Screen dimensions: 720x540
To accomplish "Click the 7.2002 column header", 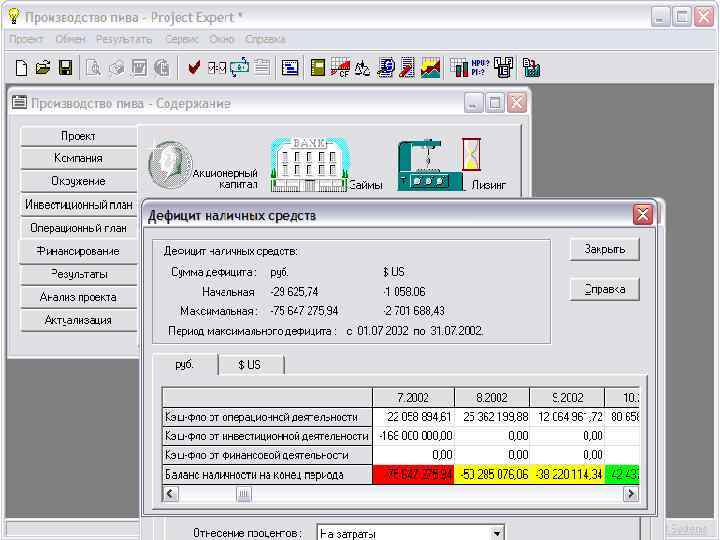I will pos(413,398).
